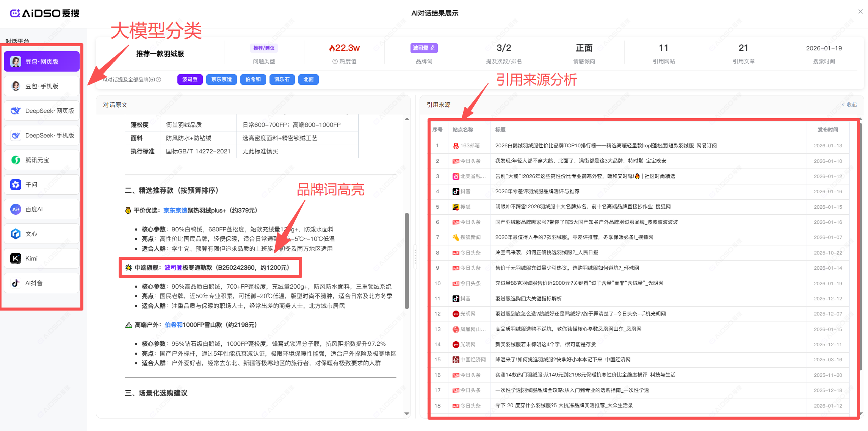Select the 豆包·网页版 tab
868x431 pixels.
coord(42,61)
